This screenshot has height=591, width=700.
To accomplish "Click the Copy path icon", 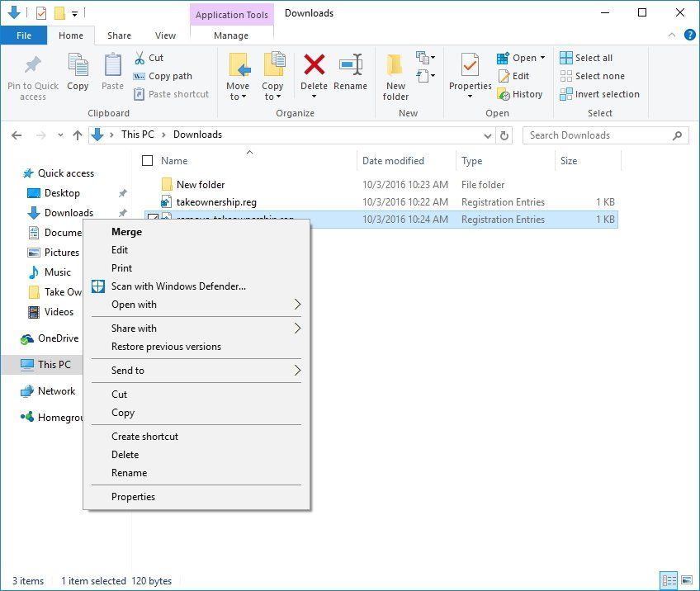I will (x=141, y=75).
